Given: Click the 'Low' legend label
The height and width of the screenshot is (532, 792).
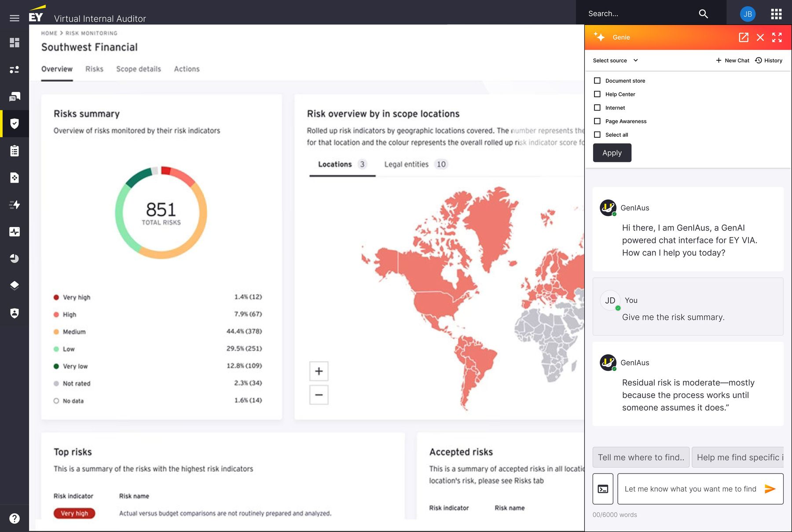Looking at the screenshot, I should [69, 349].
